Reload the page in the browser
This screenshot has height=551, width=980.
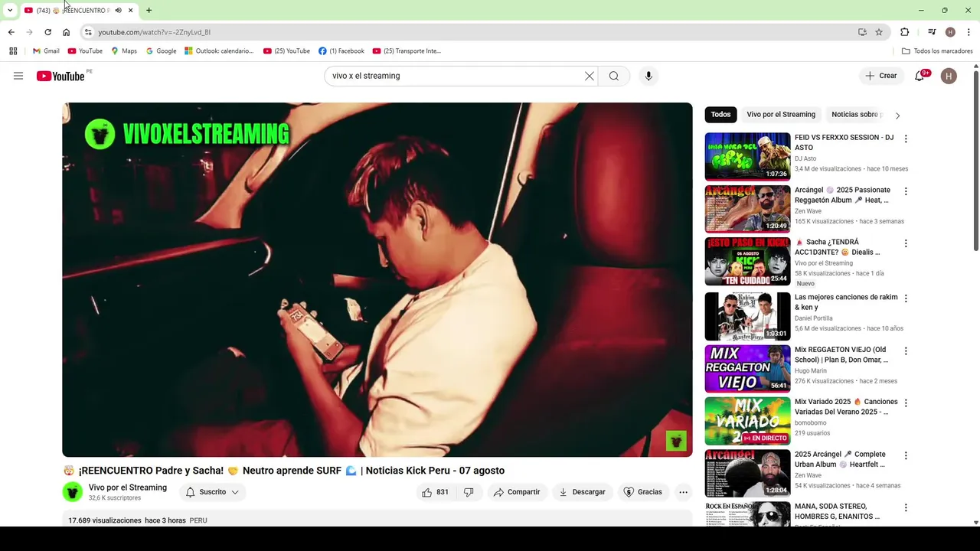[x=47, y=32]
